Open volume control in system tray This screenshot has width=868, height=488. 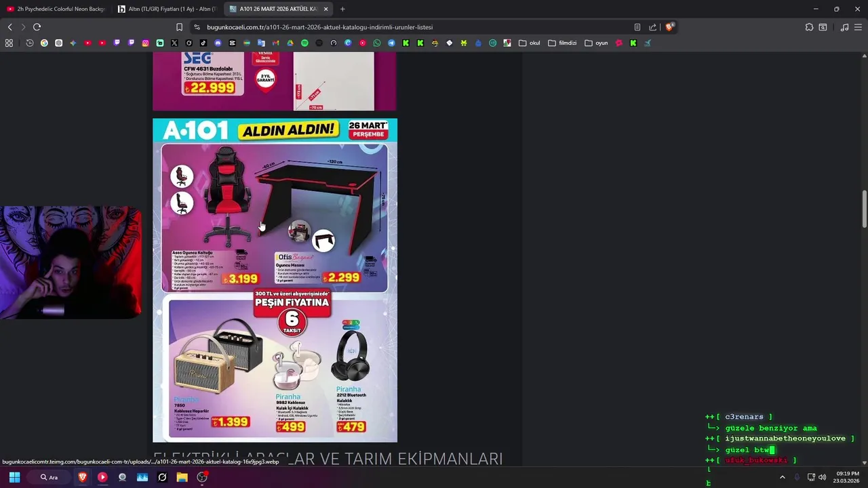click(x=823, y=477)
